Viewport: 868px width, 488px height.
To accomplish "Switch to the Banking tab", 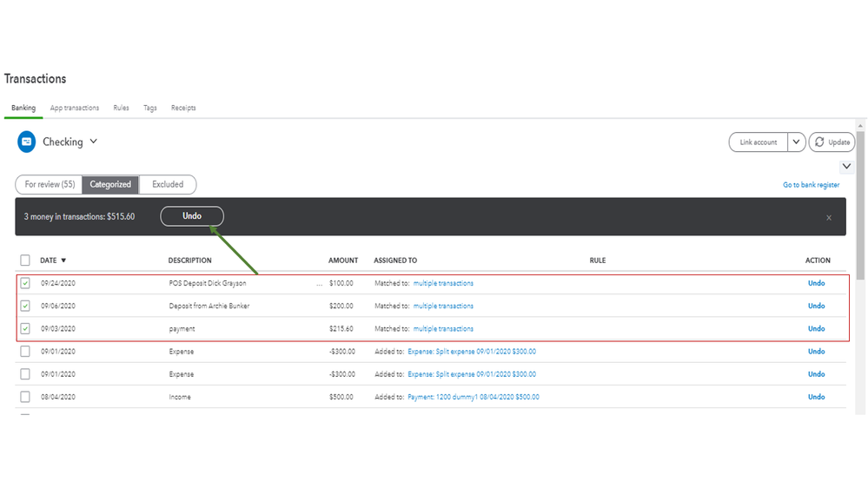I will [23, 108].
